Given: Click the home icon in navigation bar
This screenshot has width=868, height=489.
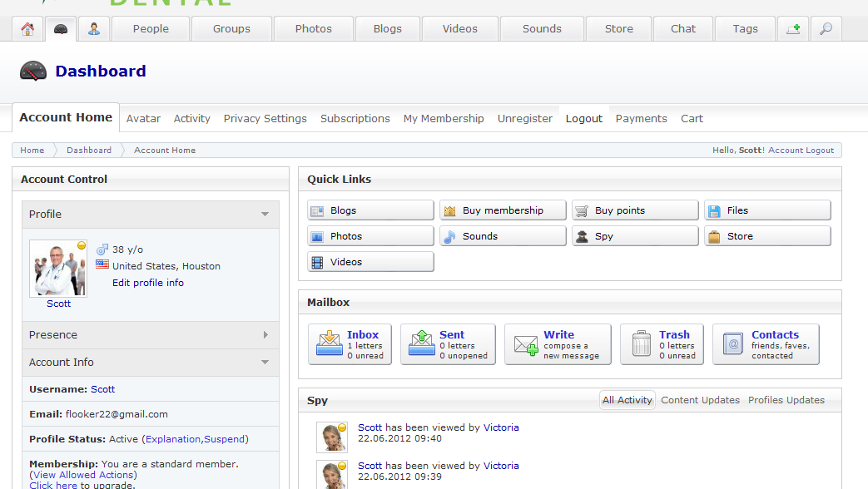Looking at the screenshot, I should [x=27, y=29].
